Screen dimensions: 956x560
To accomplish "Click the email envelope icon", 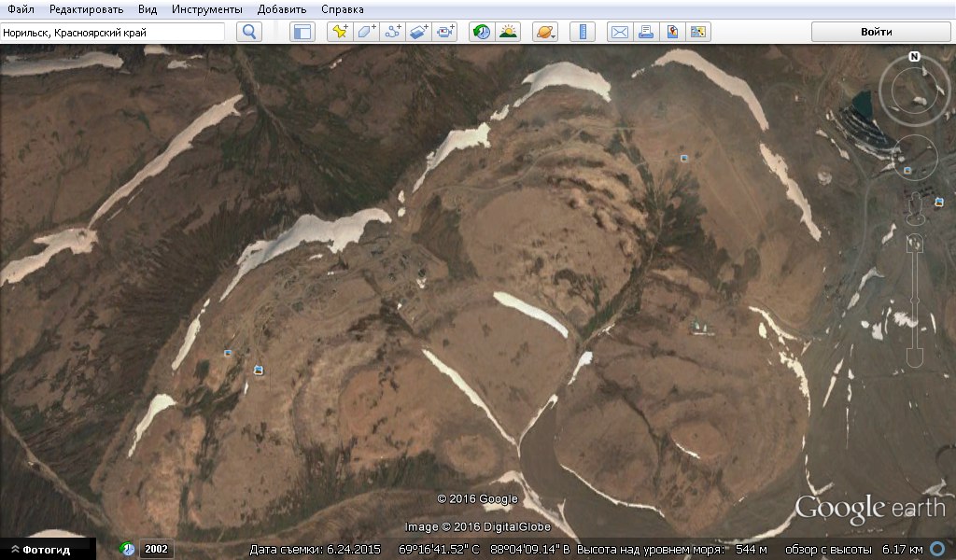I will tap(620, 32).
